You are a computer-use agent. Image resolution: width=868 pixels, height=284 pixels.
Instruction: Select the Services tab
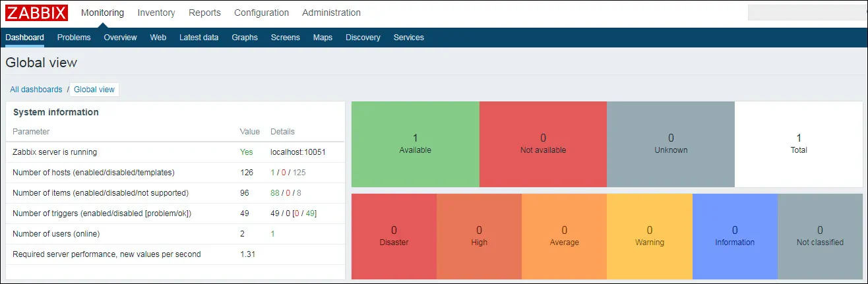408,38
